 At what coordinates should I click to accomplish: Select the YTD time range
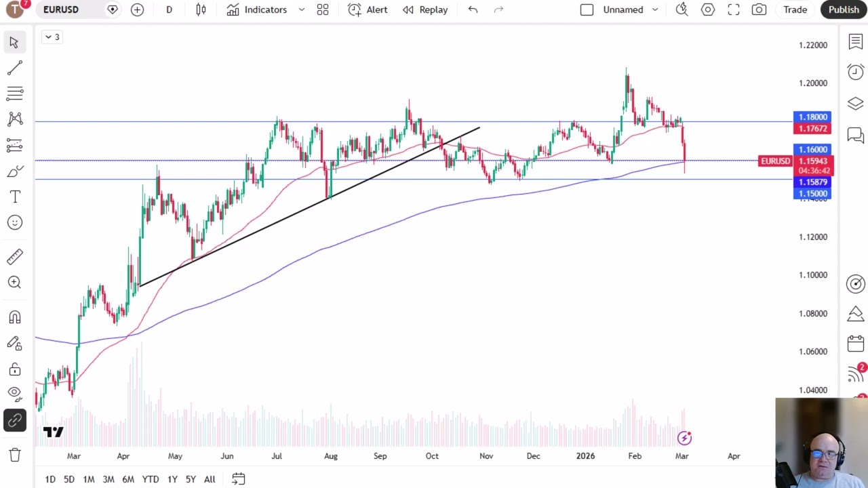coord(151,479)
